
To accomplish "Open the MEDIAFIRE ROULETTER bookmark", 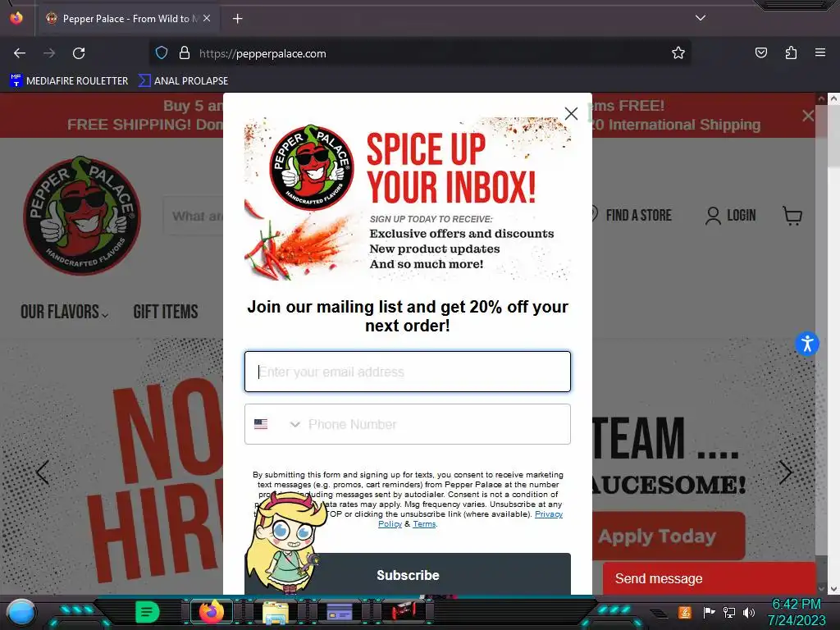I will 69,81.
